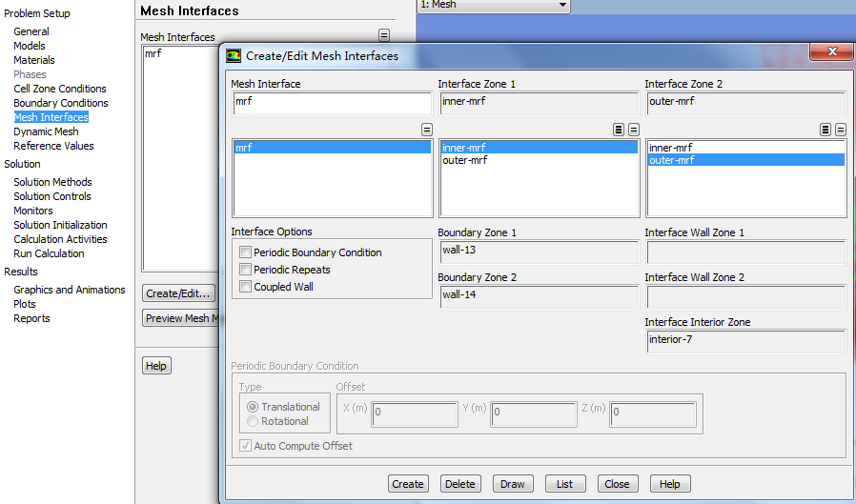Click the Interface Wall Zone 1 field
Viewport: 856px width, 504px height.
tap(745, 252)
